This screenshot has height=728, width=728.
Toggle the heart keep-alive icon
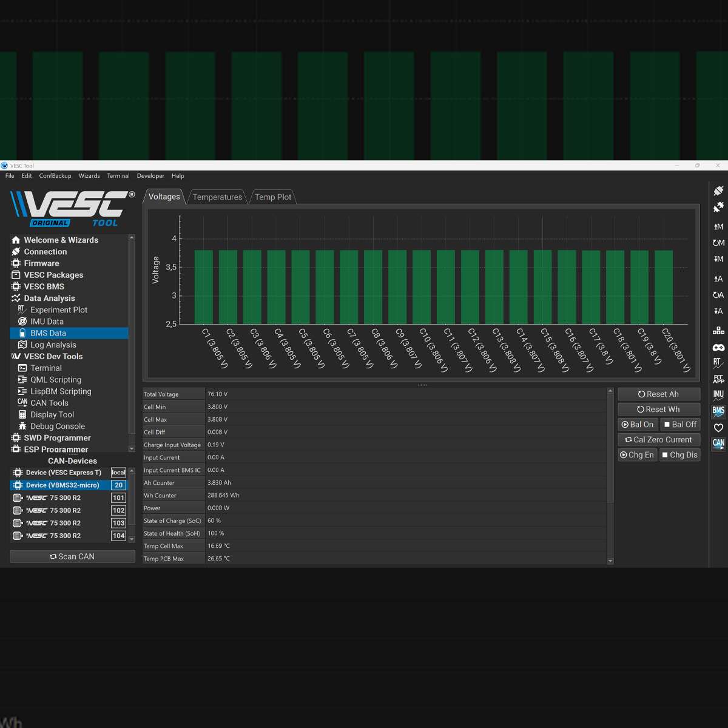[718, 428]
